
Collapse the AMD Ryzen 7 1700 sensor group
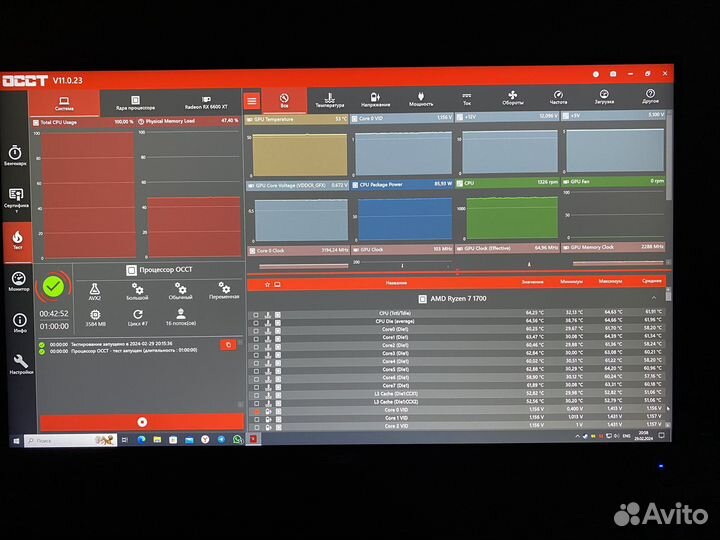[653, 298]
